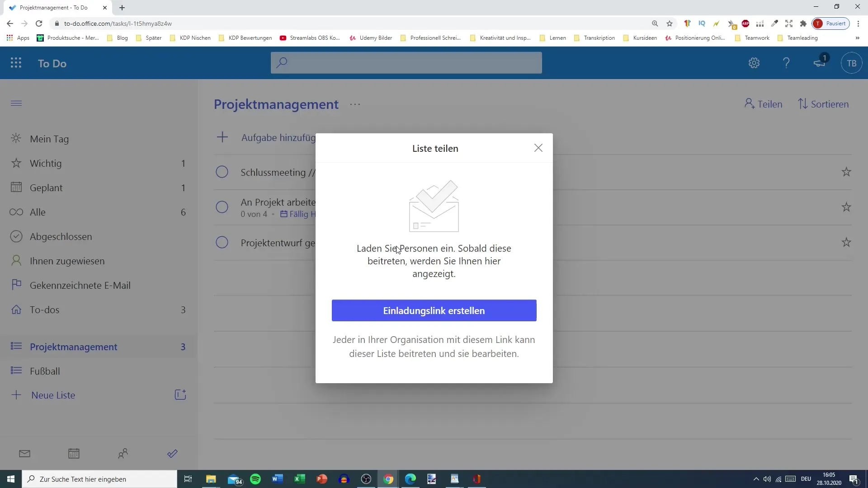Open the Office app launcher grid
The width and height of the screenshot is (868, 488).
[16, 63]
